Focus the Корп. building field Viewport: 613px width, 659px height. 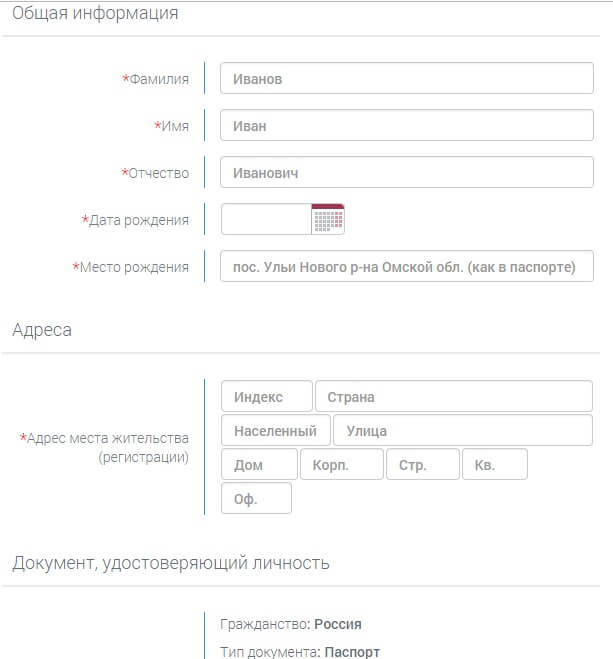tap(342, 464)
